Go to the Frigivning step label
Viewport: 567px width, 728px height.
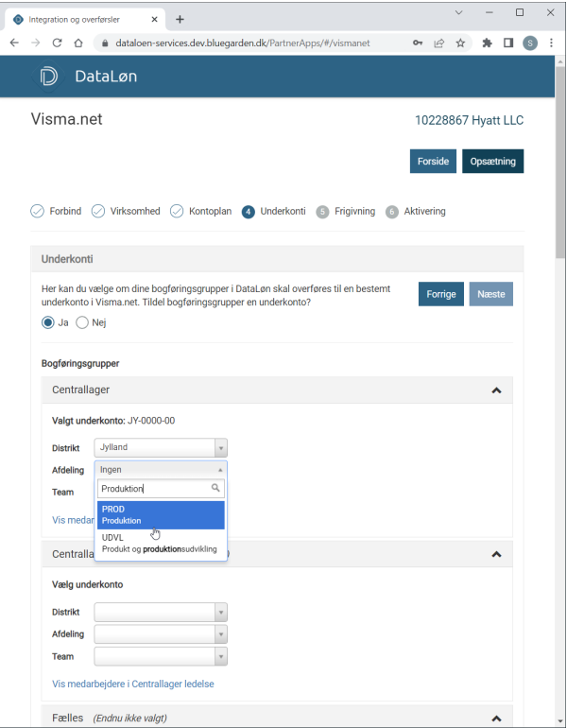(355, 211)
